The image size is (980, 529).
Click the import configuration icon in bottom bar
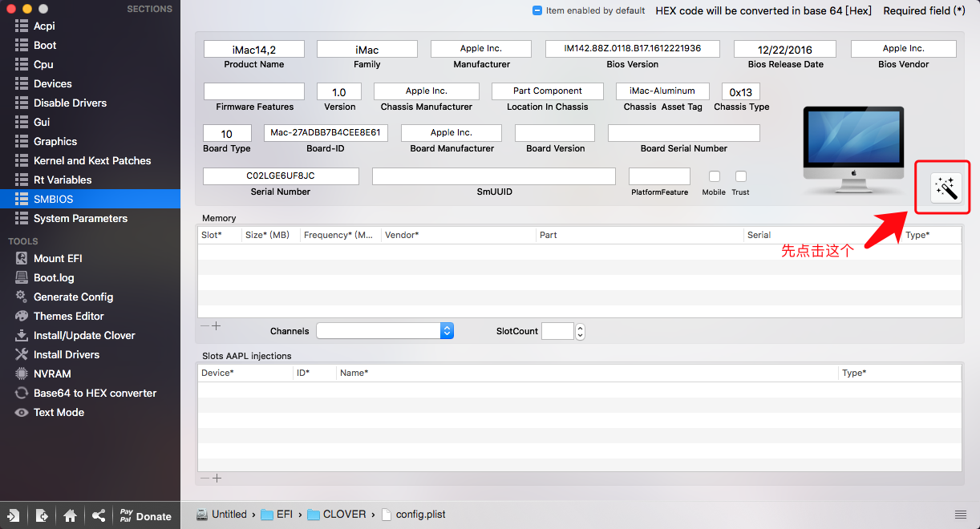14,515
